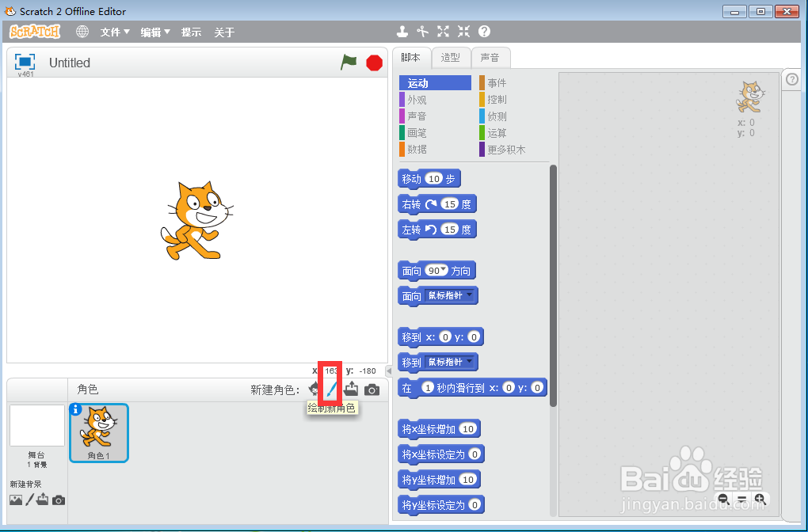Viewport: 808px width, 532px height.
Task: Reset scripts area zoom
Action: point(742,499)
